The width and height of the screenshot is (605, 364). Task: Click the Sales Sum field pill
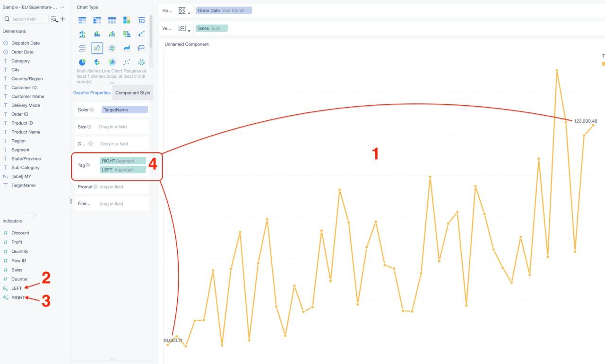(x=212, y=28)
